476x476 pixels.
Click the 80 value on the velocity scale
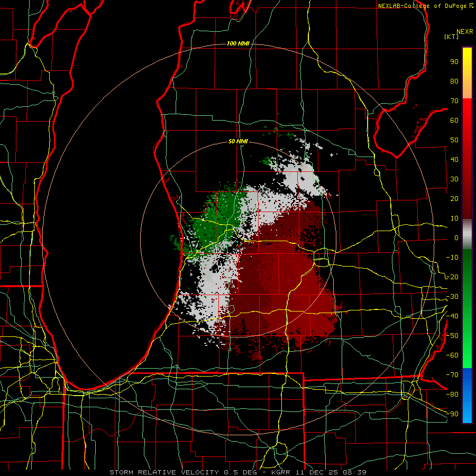coord(454,81)
